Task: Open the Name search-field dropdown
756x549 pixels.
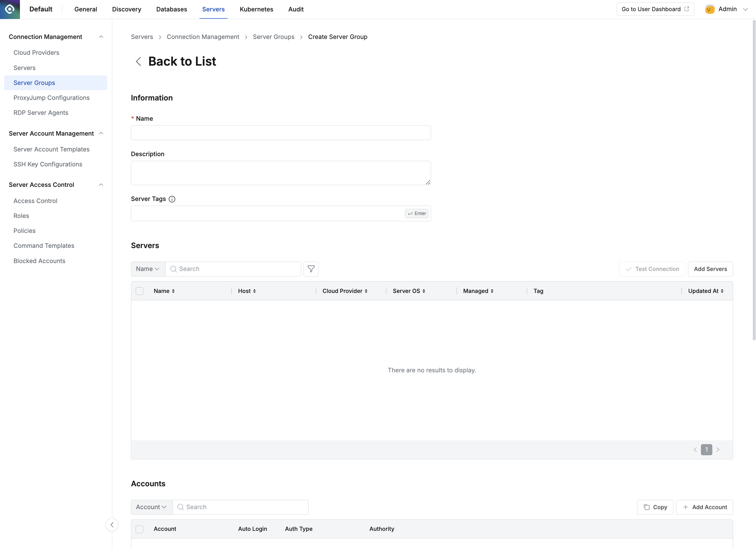Action: coord(148,269)
